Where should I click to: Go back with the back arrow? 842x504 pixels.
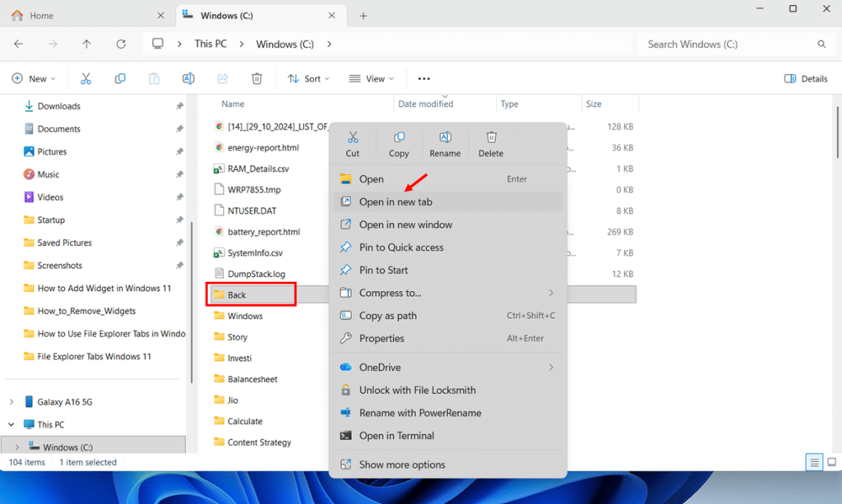(18, 44)
